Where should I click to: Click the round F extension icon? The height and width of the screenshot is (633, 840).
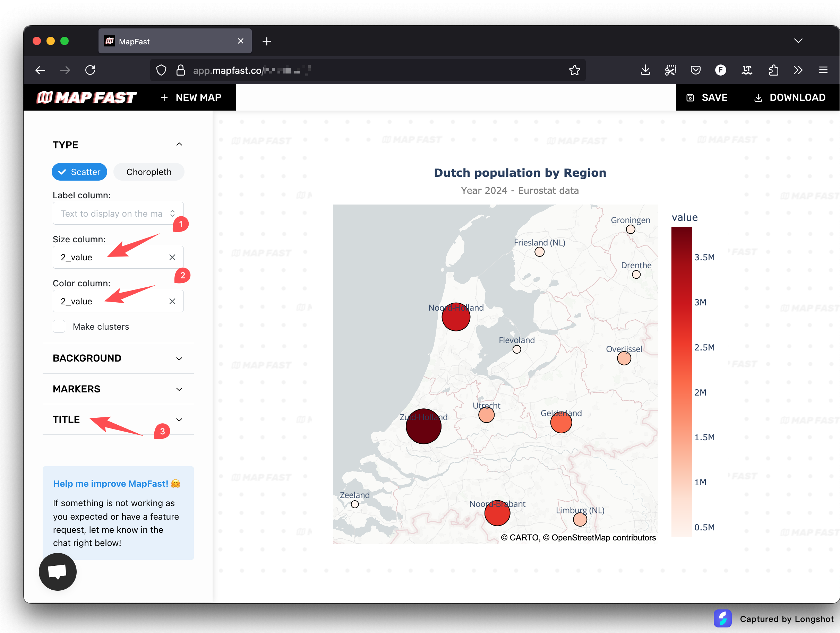[721, 70]
